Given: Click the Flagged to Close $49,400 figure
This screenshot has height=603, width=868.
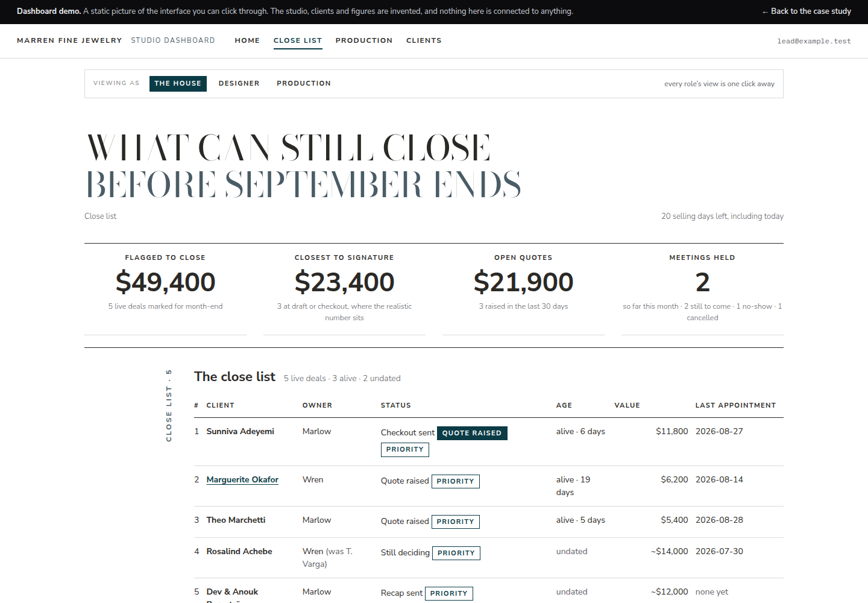Looking at the screenshot, I should [166, 282].
